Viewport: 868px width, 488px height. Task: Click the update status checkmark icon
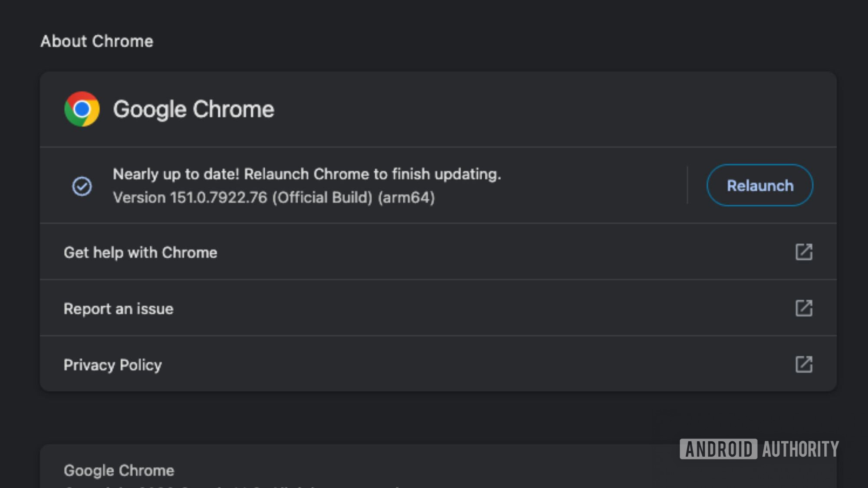82,186
